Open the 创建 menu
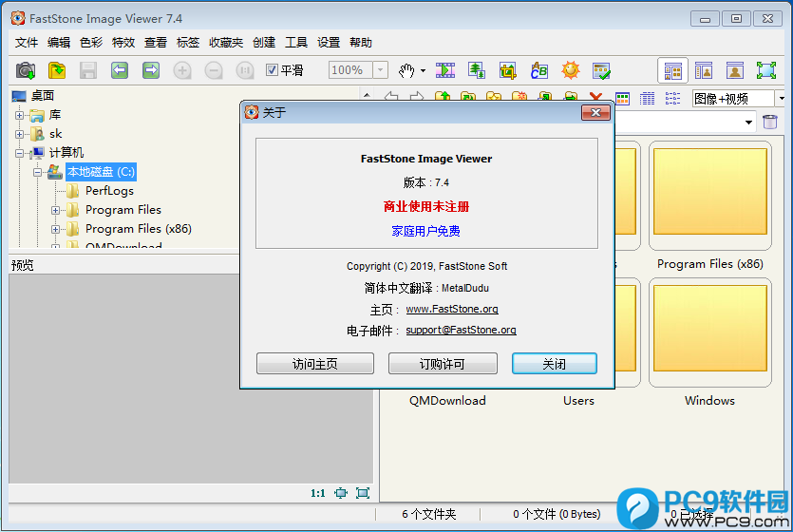 click(x=264, y=43)
